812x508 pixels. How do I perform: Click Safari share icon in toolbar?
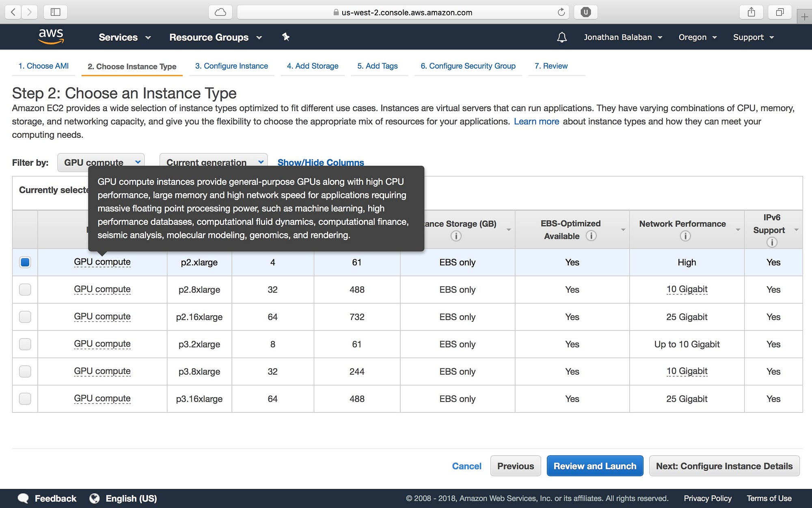[751, 12]
